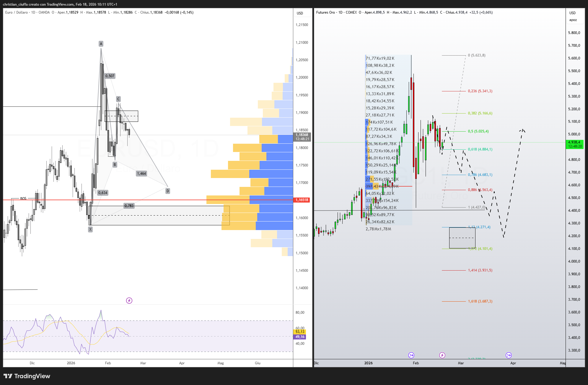Select harmonic point X label
Viewport: 588px width, 385px height.
pos(90,229)
